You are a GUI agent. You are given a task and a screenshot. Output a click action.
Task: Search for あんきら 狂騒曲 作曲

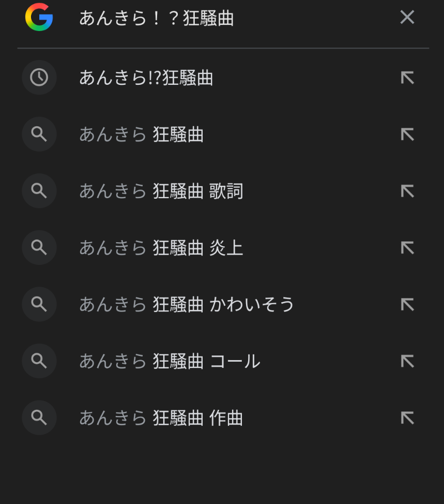[x=161, y=418]
